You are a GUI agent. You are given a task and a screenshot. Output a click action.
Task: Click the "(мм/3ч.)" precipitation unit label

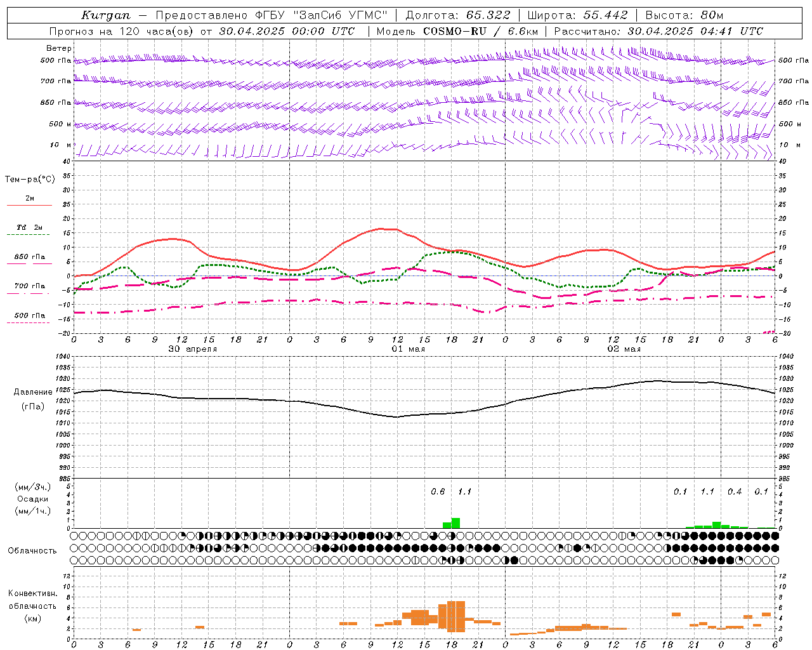click(x=33, y=487)
